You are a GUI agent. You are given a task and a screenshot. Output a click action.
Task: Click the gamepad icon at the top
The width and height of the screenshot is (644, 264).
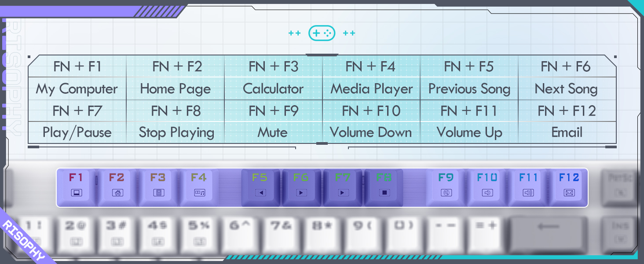tap(322, 33)
